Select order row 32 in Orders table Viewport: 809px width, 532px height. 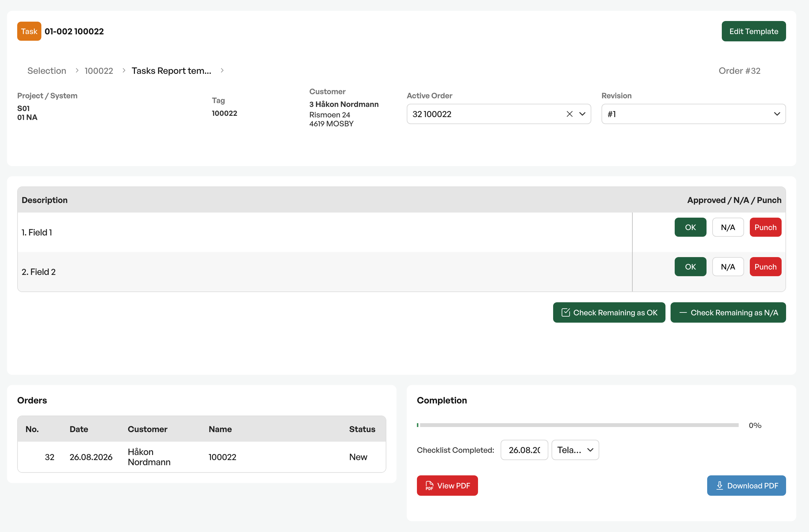point(201,457)
